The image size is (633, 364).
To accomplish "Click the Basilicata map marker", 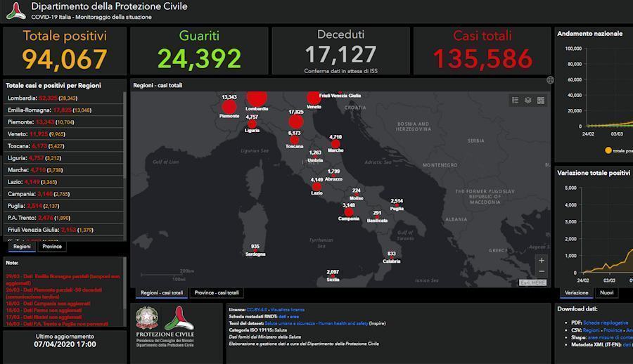I will tap(377, 217).
